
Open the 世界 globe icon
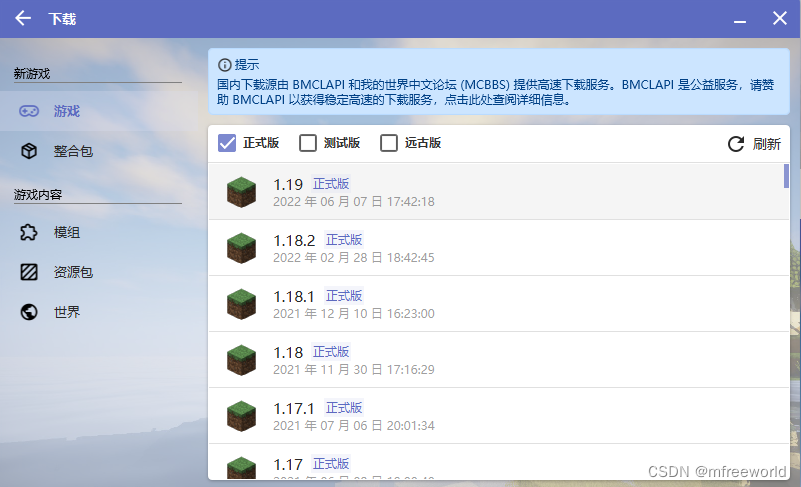(29, 312)
